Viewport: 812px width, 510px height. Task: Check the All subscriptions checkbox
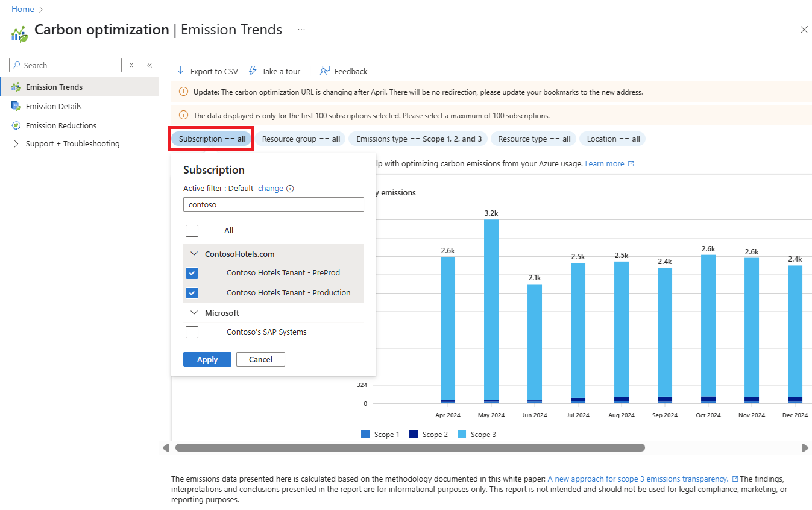(x=192, y=231)
